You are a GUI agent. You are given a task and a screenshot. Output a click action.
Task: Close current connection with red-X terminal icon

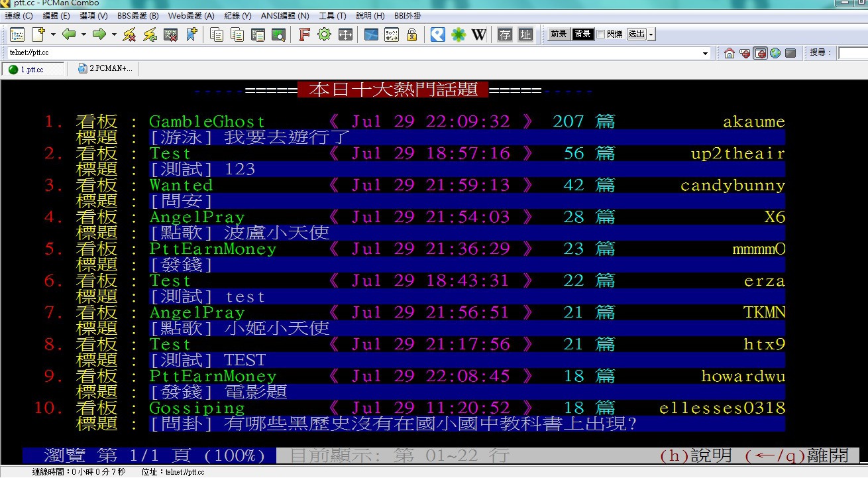[x=170, y=34]
